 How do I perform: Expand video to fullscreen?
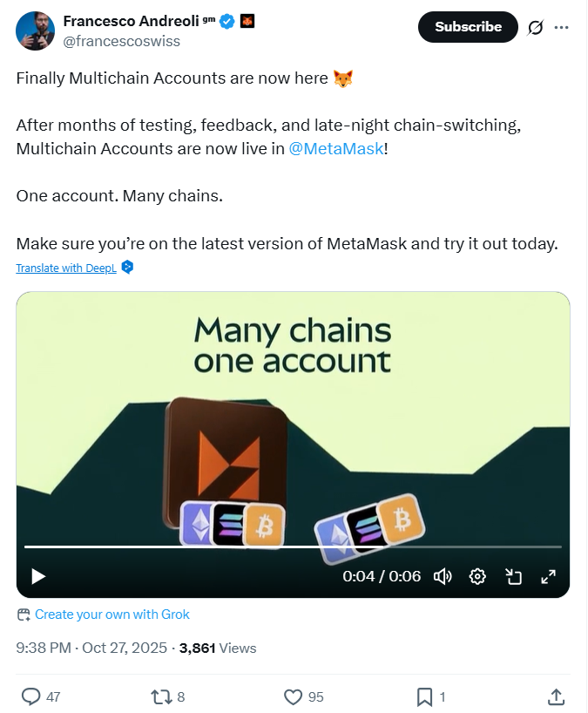pos(549,576)
